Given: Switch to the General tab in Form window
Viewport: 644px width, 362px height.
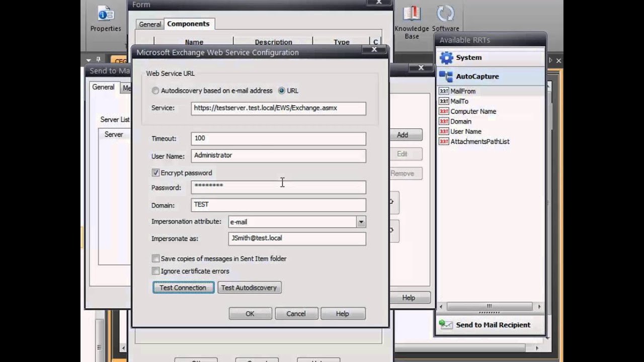Looking at the screenshot, I should (150, 24).
